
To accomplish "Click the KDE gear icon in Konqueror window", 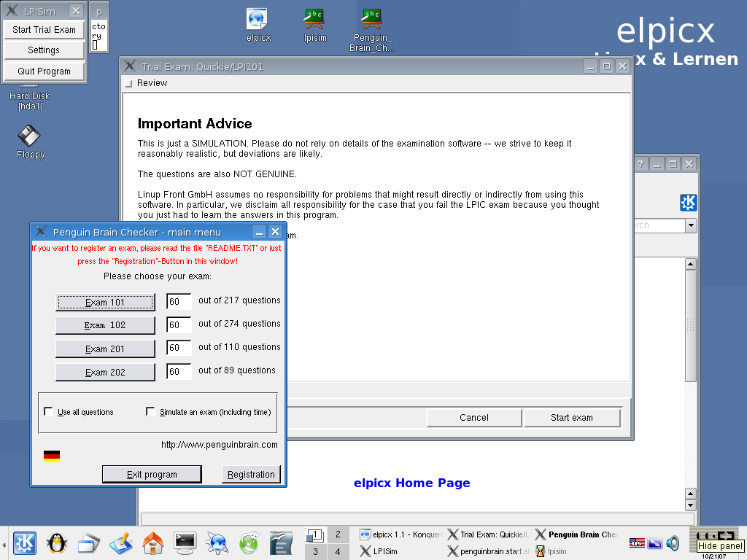I will coord(688,203).
